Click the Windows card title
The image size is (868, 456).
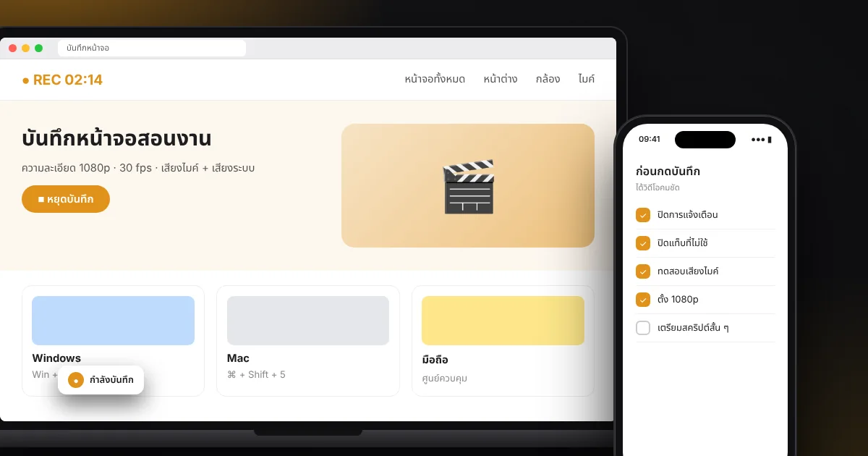click(x=56, y=358)
